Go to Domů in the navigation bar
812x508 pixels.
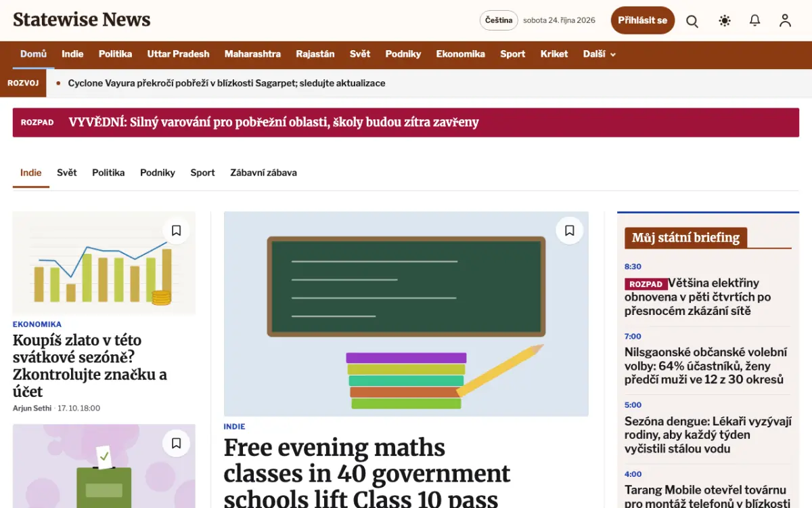pyautogui.click(x=33, y=54)
